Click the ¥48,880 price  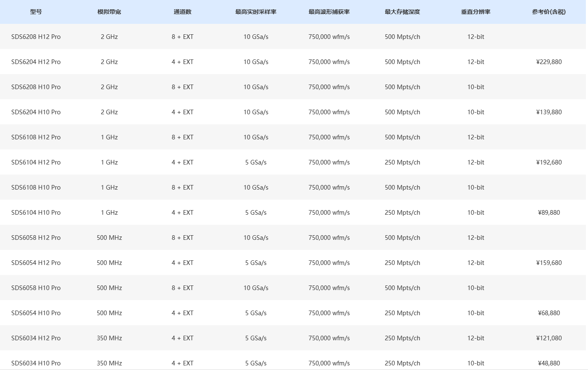click(549, 363)
